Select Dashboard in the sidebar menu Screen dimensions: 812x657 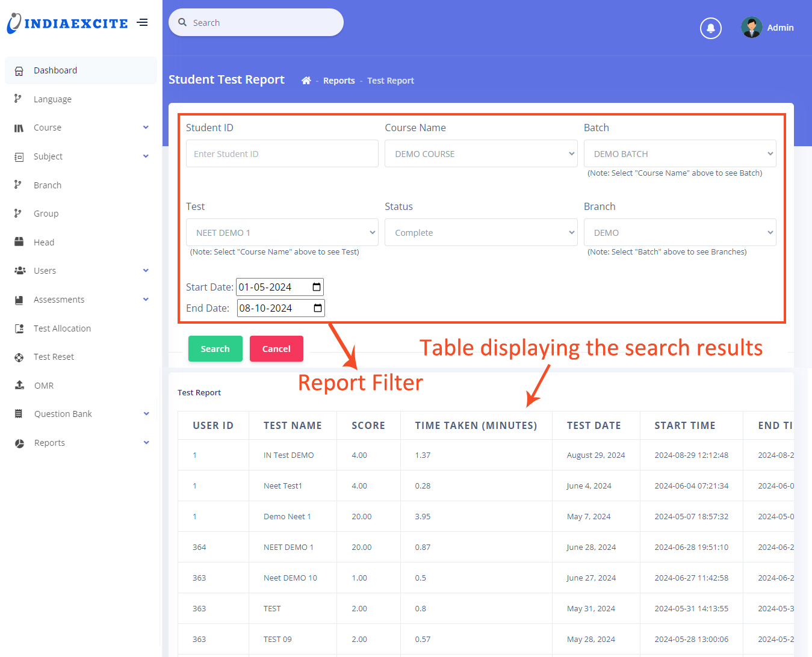pos(55,70)
